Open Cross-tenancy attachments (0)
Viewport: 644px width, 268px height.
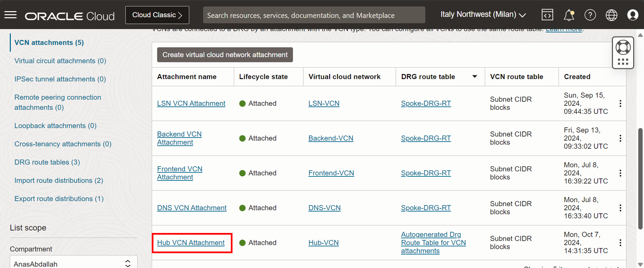[63, 144]
